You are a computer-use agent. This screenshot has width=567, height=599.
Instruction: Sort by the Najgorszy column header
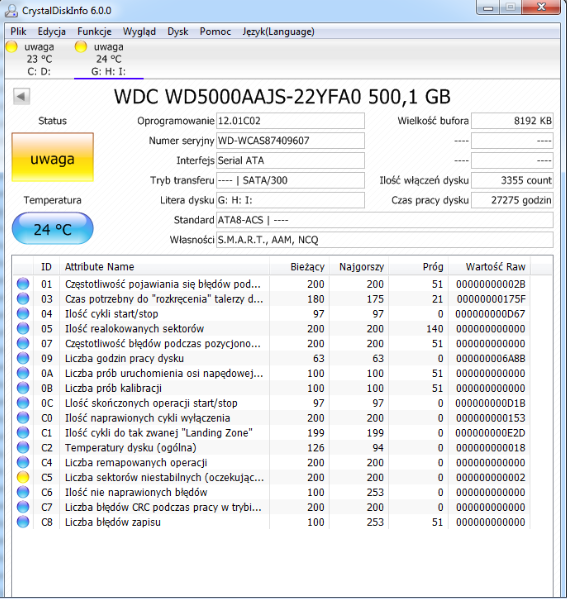pyautogui.click(x=359, y=267)
